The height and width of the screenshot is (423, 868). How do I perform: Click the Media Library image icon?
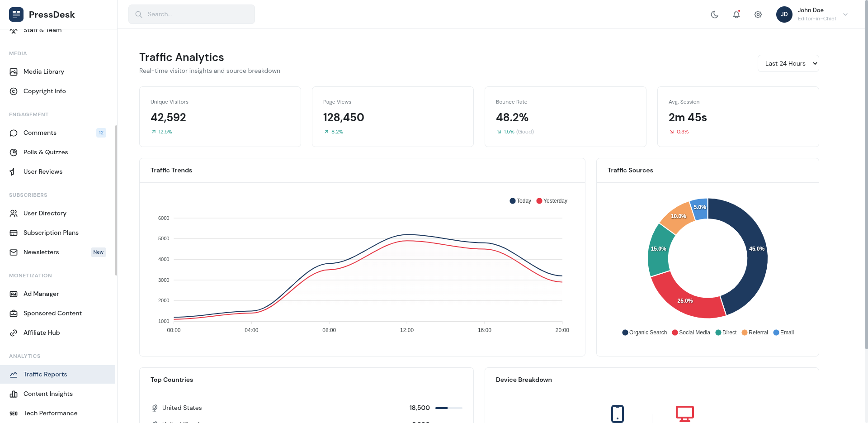point(14,72)
